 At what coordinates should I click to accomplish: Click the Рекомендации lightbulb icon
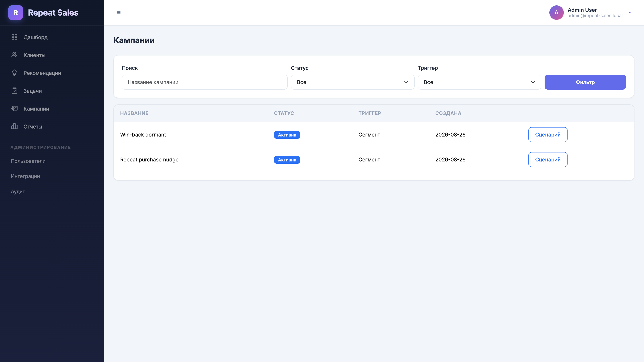tap(15, 73)
